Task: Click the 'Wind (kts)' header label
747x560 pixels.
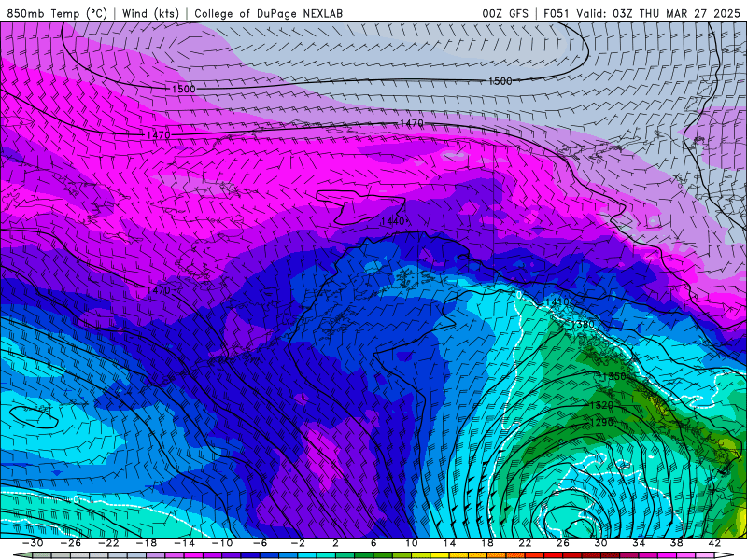Action: click(150, 13)
